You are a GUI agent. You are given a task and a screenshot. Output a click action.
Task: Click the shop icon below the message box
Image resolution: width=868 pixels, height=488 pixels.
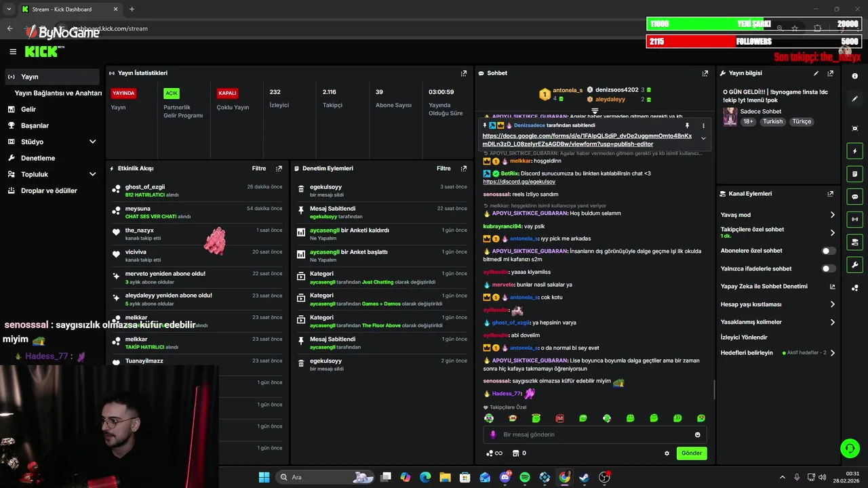[x=515, y=453]
